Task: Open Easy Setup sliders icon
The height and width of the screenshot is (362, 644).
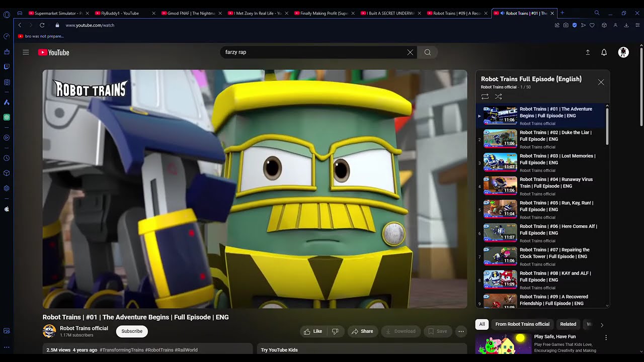Action: pos(637,25)
